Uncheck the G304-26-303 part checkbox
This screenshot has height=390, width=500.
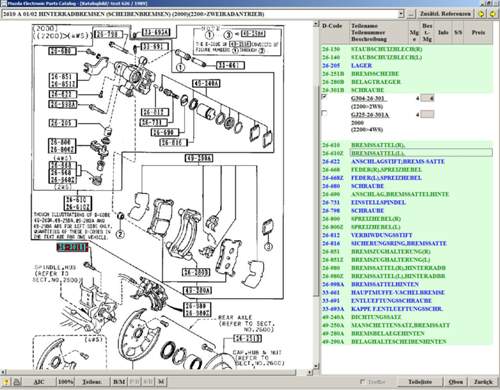point(324,97)
